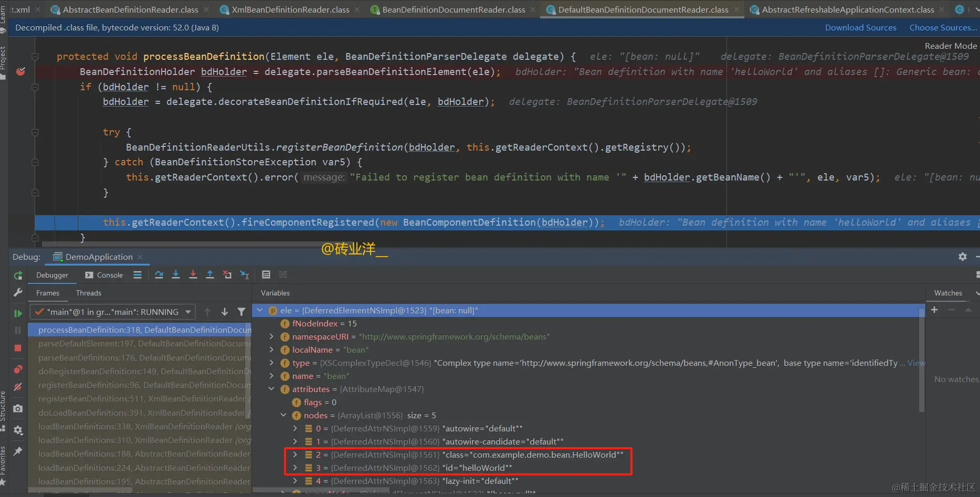Viewport: 980px width, 497px height.
Task: Switch to XmlBeanDefinitionReader.class tab
Action: pyautogui.click(x=290, y=9)
